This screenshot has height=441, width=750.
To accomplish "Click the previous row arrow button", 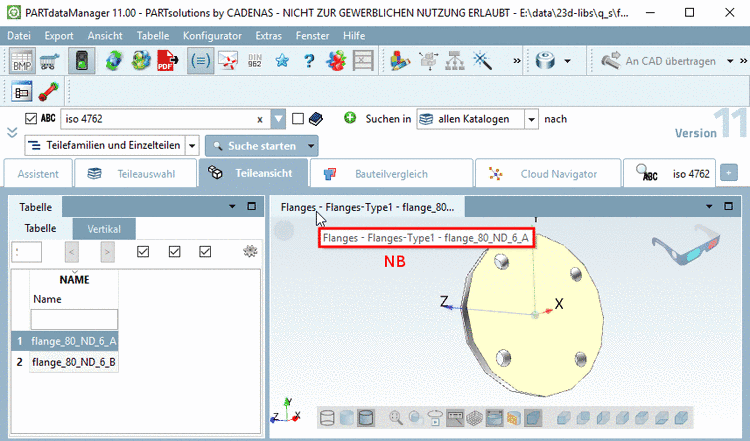I will [72, 252].
